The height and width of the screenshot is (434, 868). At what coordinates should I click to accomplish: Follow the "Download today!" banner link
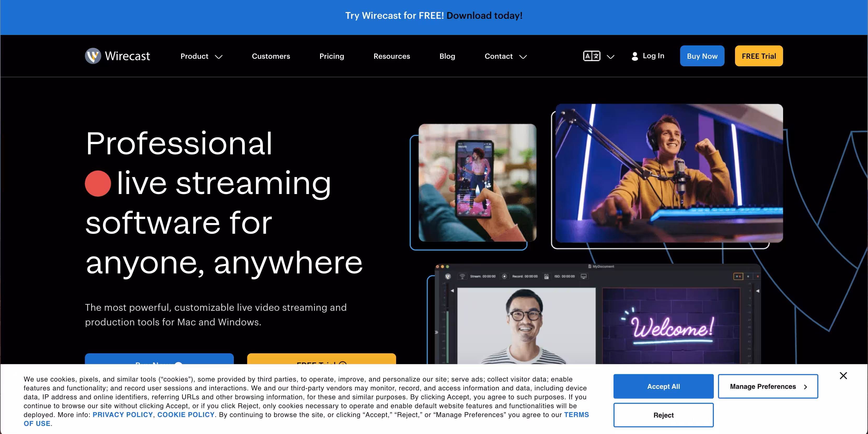(x=484, y=15)
